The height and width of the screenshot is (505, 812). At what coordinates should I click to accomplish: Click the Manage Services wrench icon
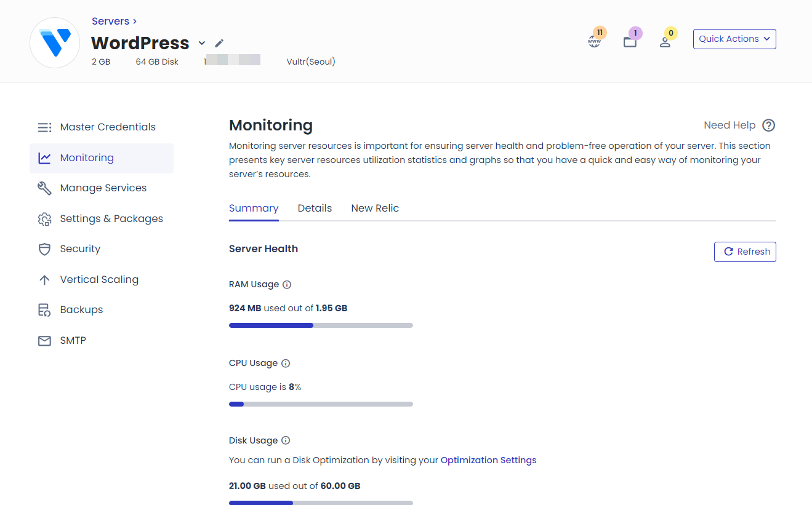tap(44, 188)
